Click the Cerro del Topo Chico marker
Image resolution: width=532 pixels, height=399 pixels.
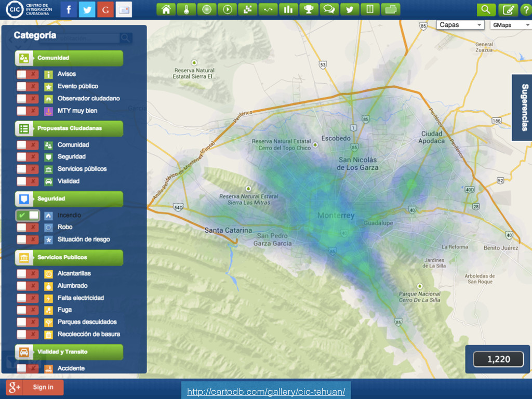(315, 145)
